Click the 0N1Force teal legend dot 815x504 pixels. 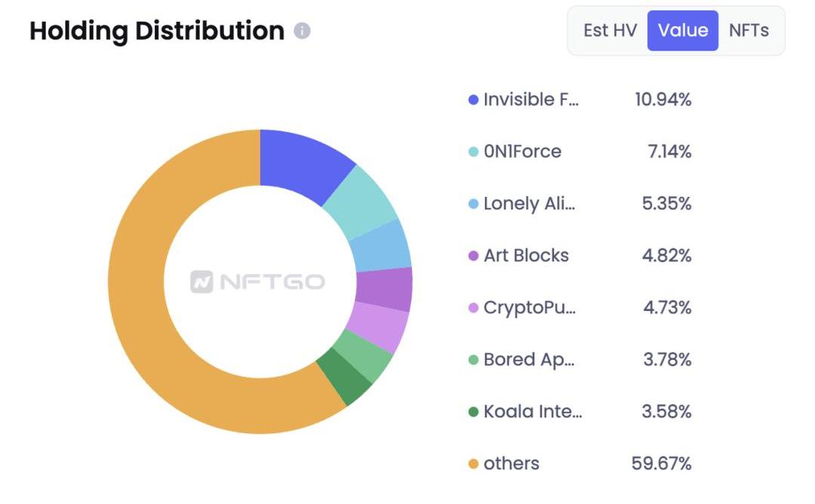click(x=473, y=152)
